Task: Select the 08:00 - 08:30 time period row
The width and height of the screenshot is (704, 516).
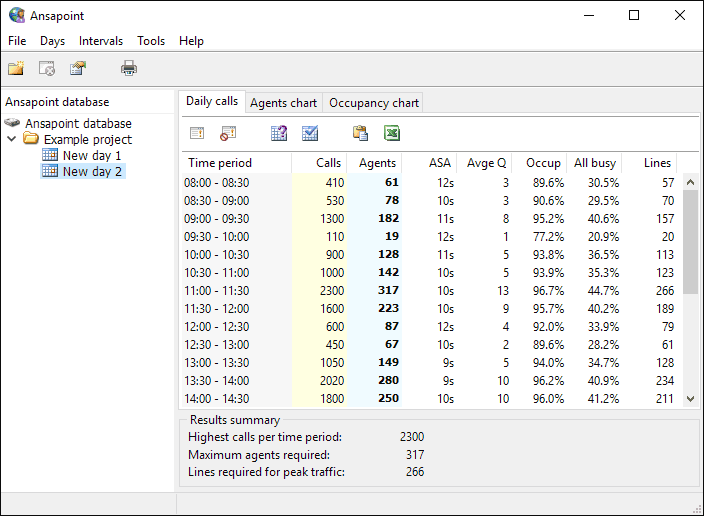Action: 429,183
